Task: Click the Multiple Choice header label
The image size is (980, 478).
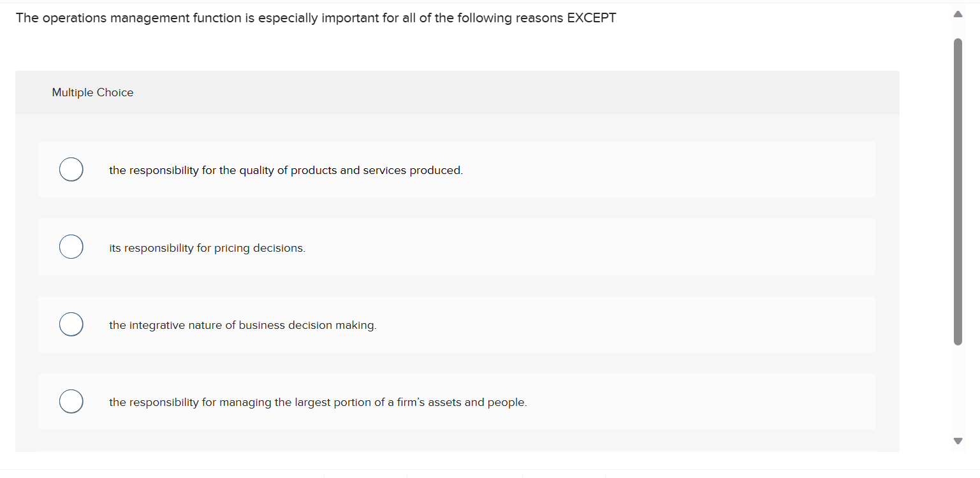Action: (92, 92)
